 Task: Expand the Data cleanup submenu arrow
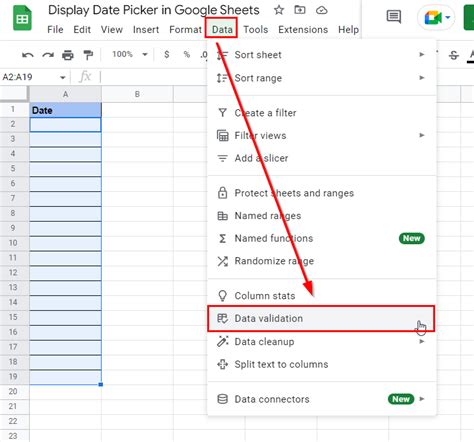(422, 341)
